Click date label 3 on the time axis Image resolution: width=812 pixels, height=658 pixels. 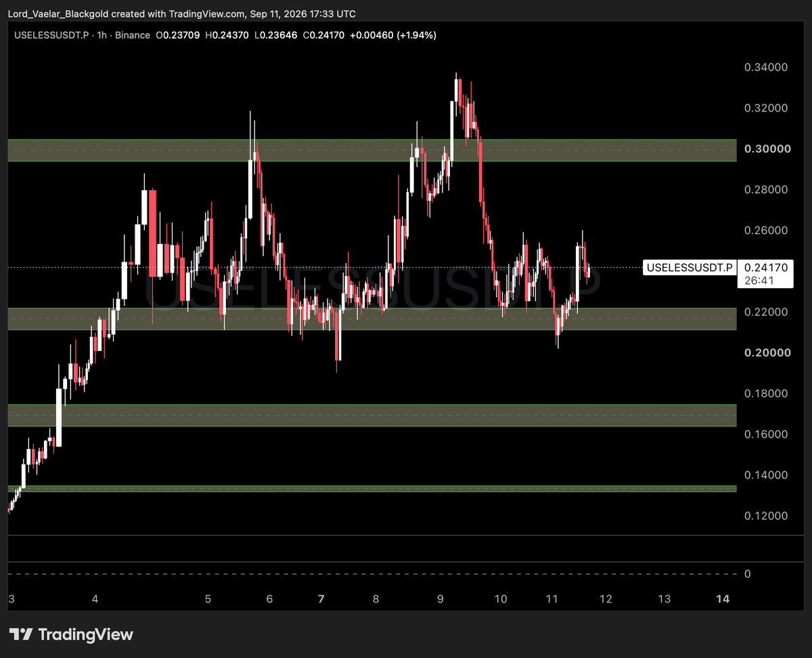(x=12, y=599)
